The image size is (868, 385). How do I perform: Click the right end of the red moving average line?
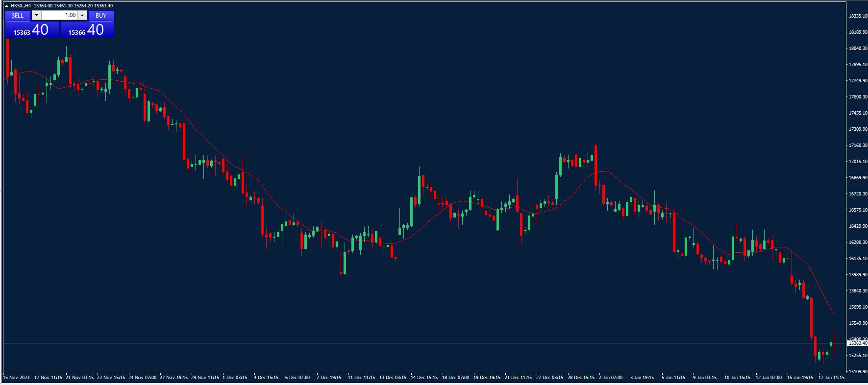click(x=834, y=313)
